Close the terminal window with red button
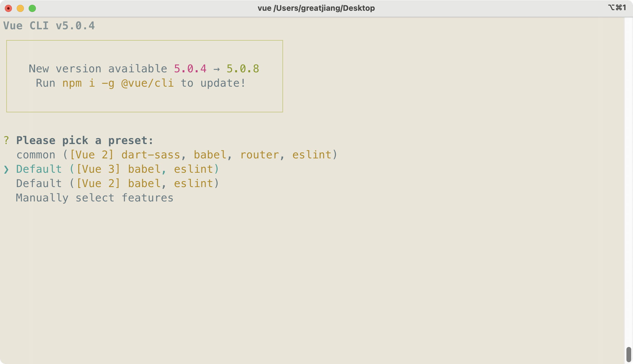The image size is (633, 364). 8,8
